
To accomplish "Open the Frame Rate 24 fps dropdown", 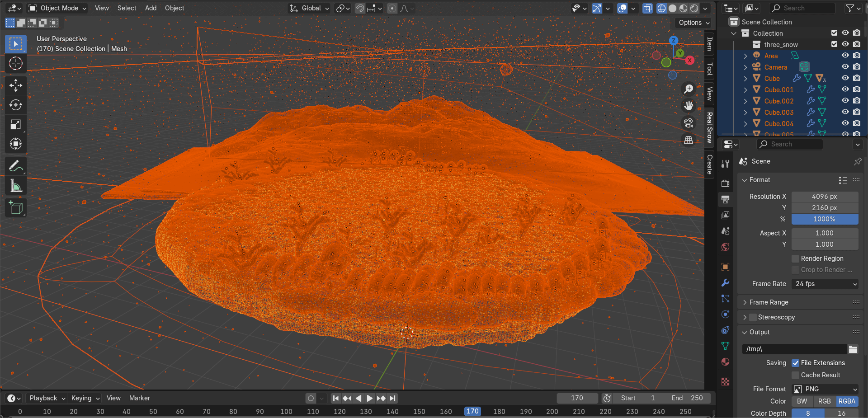I will tap(825, 284).
